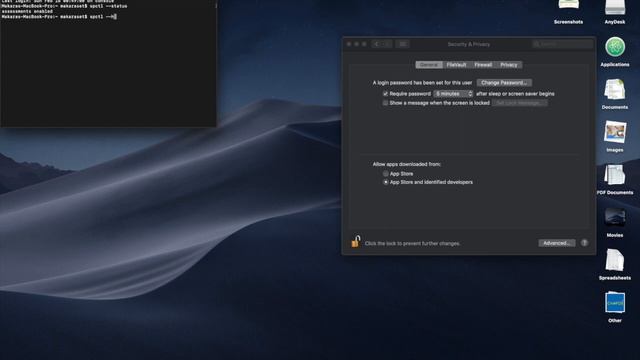Open the Other stack on desktop
The height and width of the screenshot is (360, 640).
[615, 302]
